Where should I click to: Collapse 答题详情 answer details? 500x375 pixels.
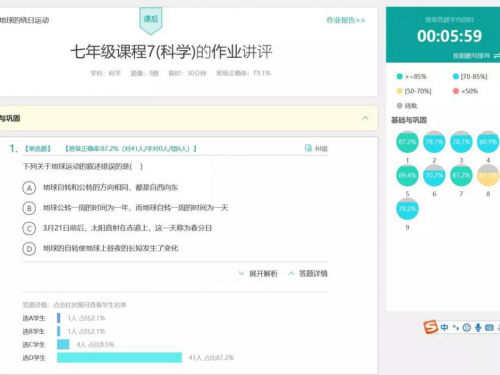[308, 274]
